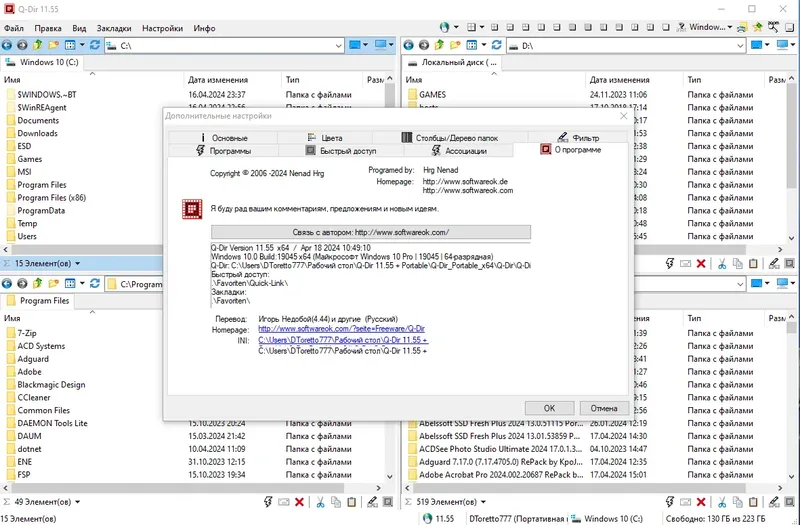
Task: Open the Настройки menu
Action: point(162,28)
